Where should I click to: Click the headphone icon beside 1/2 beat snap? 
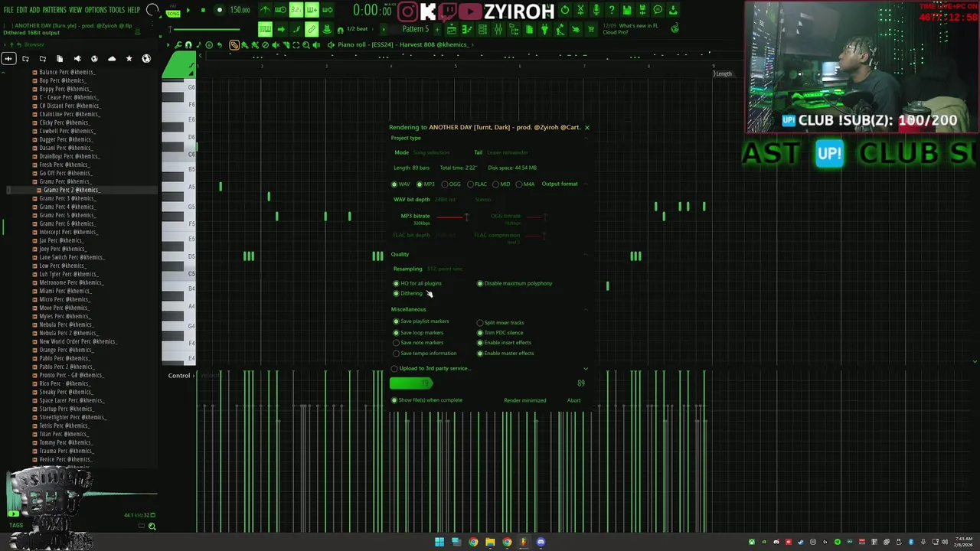point(339,29)
